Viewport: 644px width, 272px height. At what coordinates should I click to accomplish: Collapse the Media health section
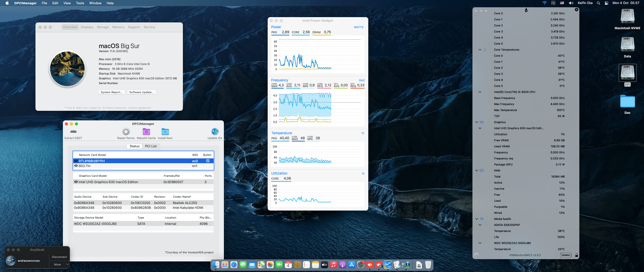[476, 219]
